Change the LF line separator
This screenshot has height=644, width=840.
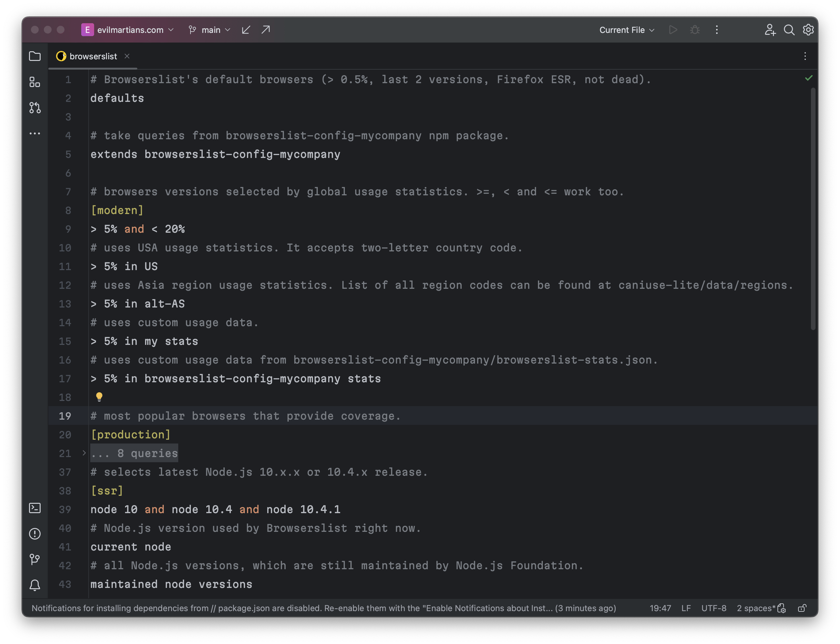coord(686,608)
